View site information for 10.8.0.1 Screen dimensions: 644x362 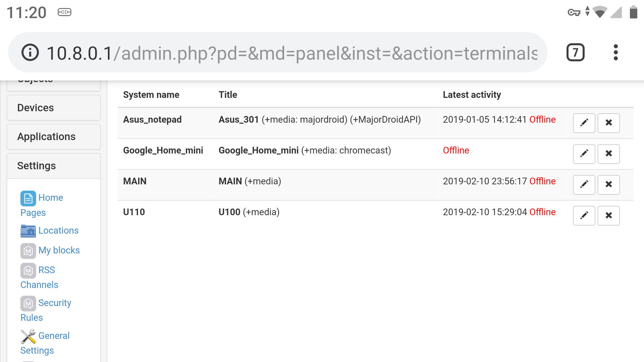pos(30,52)
